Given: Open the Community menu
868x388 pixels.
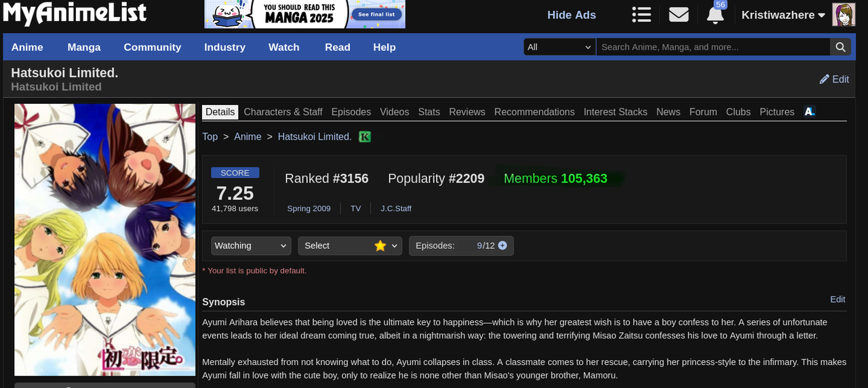Looking at the screenshot, I should click(x=153, y=47).
